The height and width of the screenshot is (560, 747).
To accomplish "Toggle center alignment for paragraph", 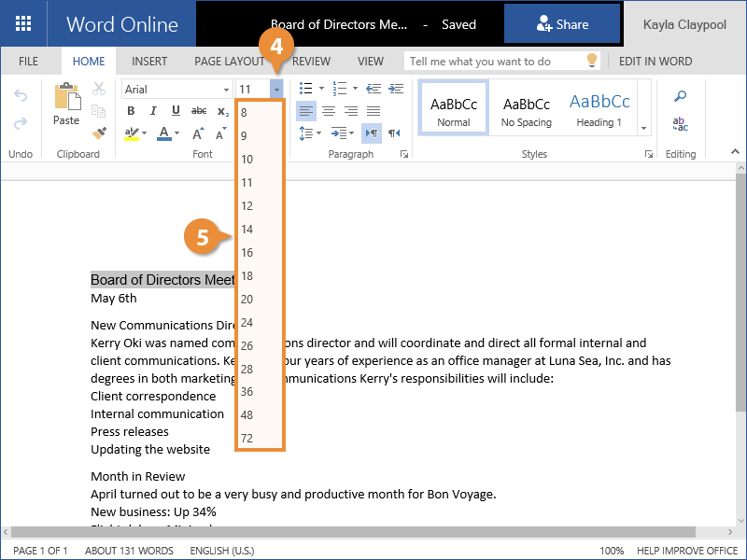I will 329,111.
